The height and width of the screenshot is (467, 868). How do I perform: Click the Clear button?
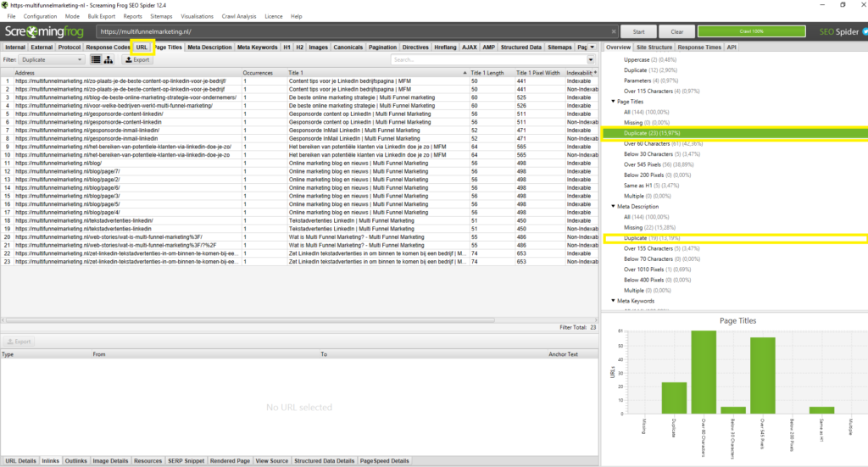677,31
